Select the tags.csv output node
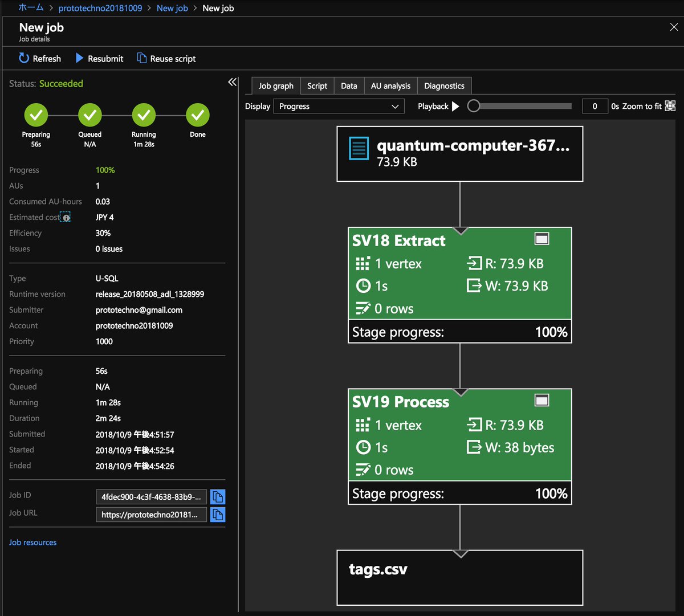Image resolution: width=684 pixels, height=616 pixels. (460, 578)
